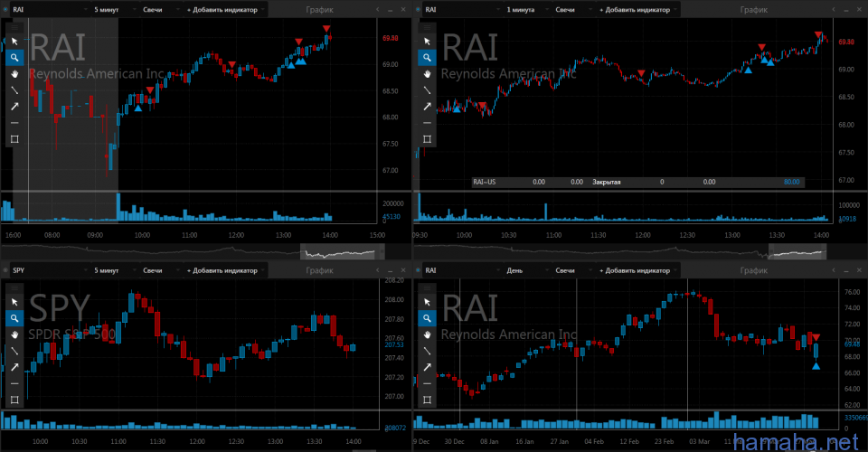Pick the line drawing tool in RAI daily chart
The height and width of the screenshot is (452, 868).
click(428, 350)
